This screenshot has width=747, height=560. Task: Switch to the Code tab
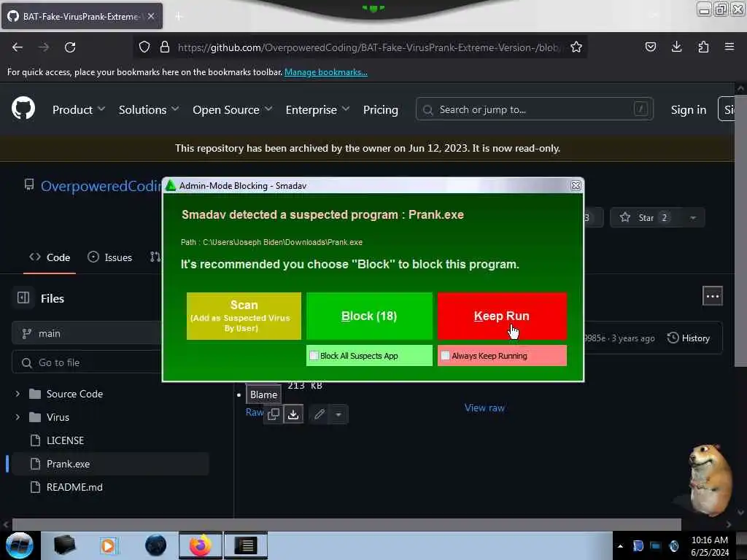tap(50, 257)
